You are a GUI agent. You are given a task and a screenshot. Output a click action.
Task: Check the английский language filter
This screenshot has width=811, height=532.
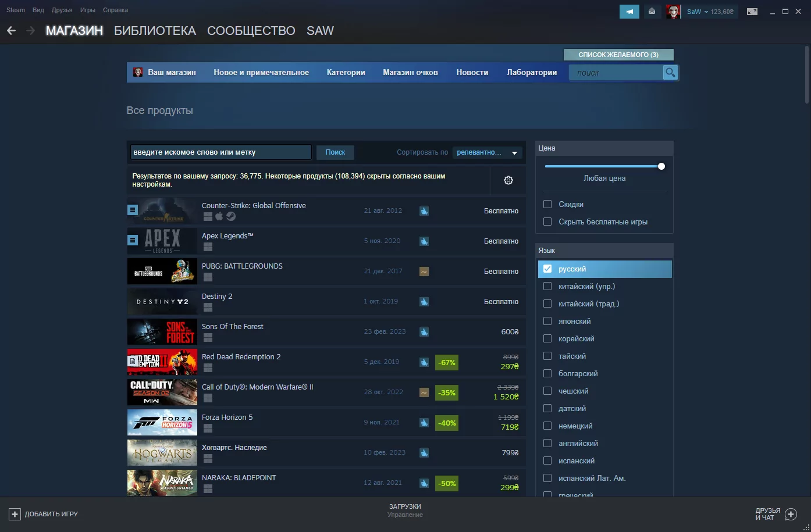pos(547,443)
